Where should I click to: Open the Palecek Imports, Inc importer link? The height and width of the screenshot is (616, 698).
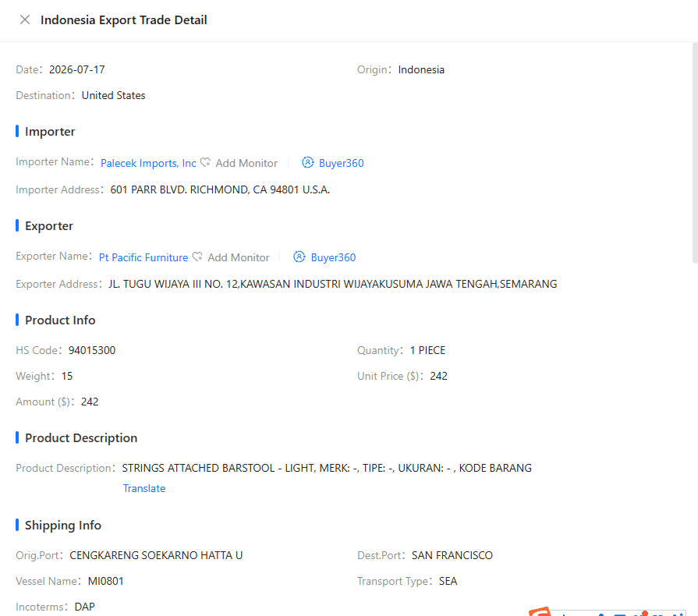148,163
